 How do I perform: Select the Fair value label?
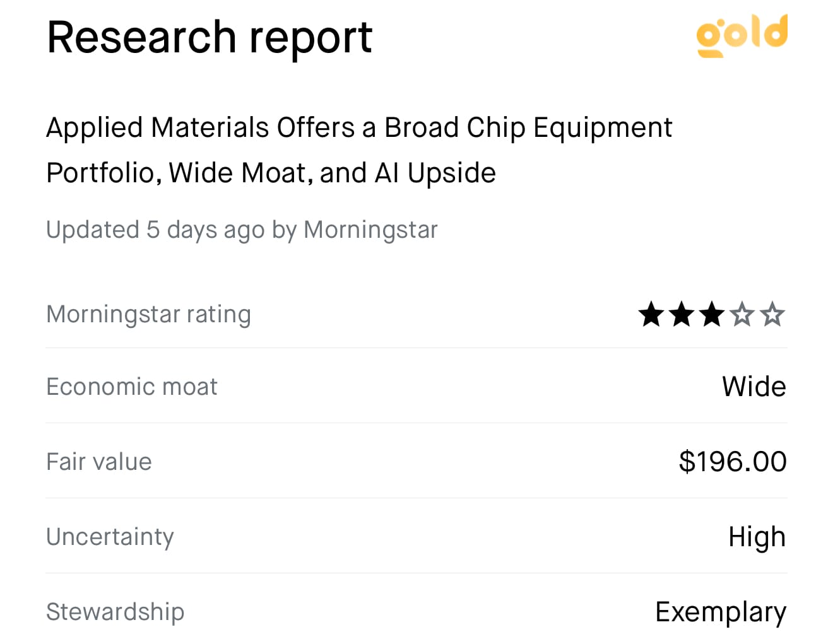tap(99, 462)
